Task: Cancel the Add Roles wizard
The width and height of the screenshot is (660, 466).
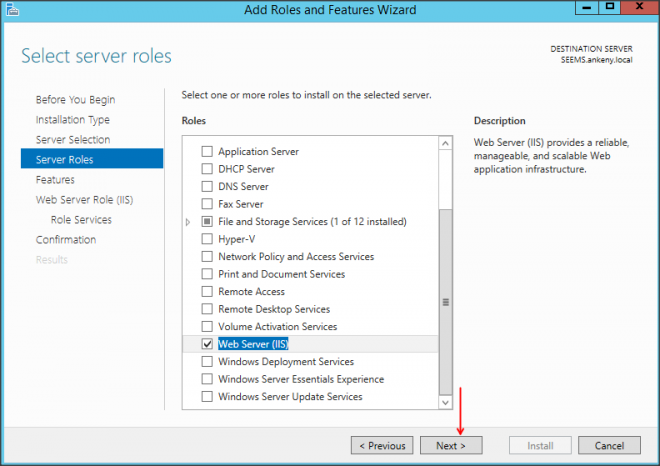Action: [609, 445]
